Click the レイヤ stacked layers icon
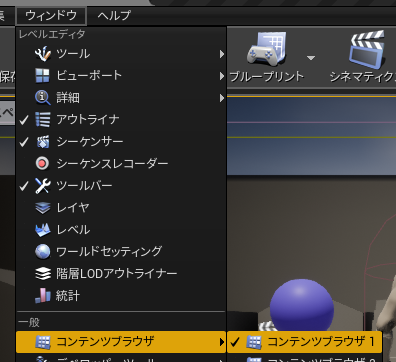 point(43,208)
